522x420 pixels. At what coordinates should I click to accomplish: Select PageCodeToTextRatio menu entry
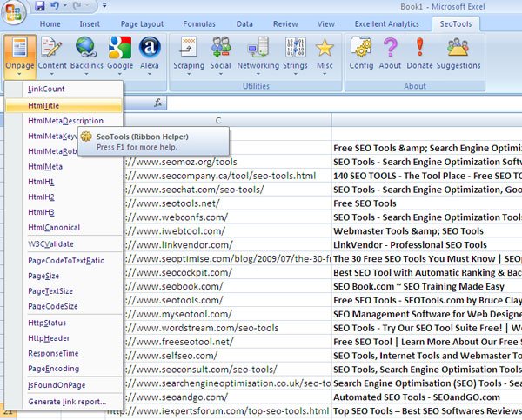click(64, 261)
